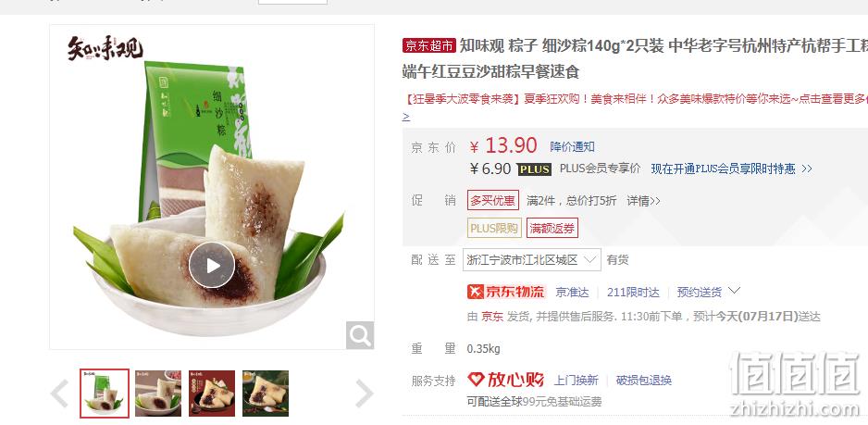Expand the 预约送货 options chevron
This screenshot has height=425, width=868.
pyautogui.click(x=735, y=291)
